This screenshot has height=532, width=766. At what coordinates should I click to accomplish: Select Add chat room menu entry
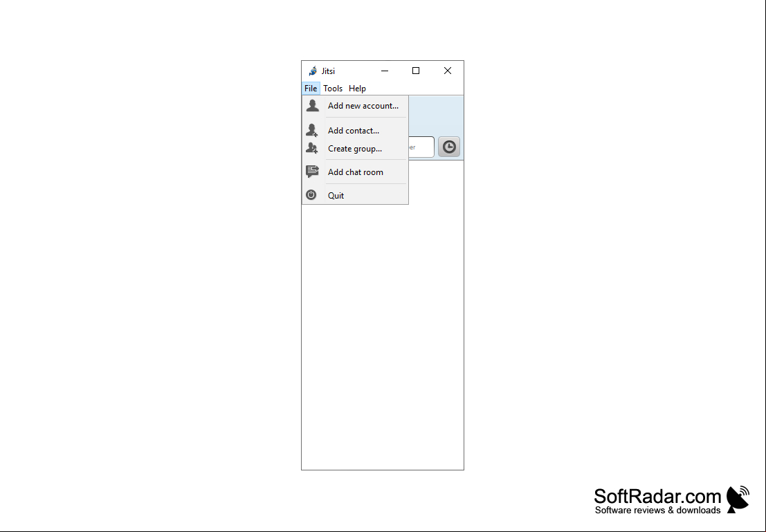355,172
